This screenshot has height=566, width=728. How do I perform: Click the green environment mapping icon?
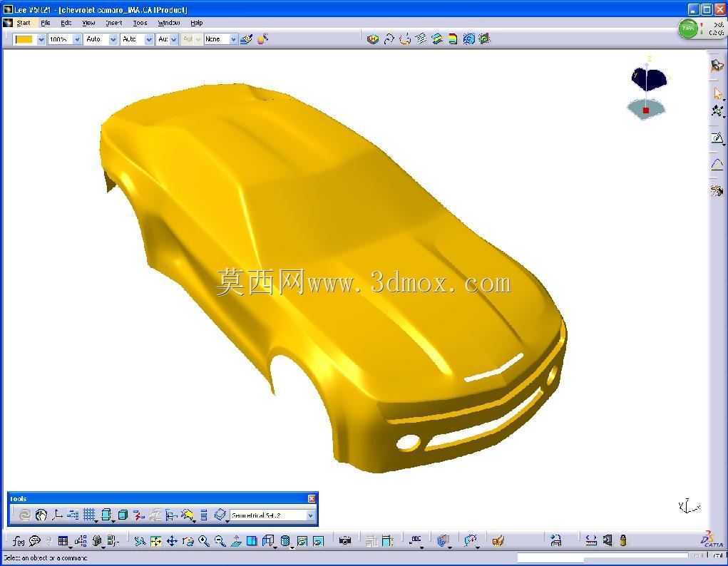tap(485, 39)
